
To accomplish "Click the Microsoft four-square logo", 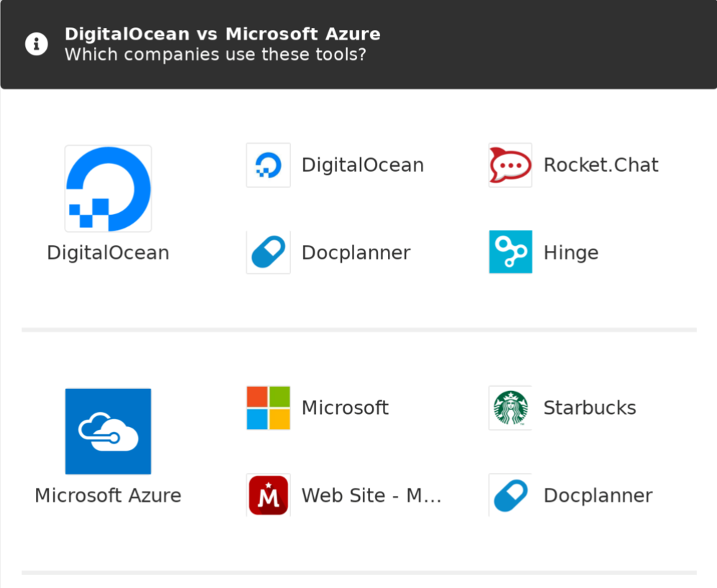I will pyautogui.click(x=269, y=408).
